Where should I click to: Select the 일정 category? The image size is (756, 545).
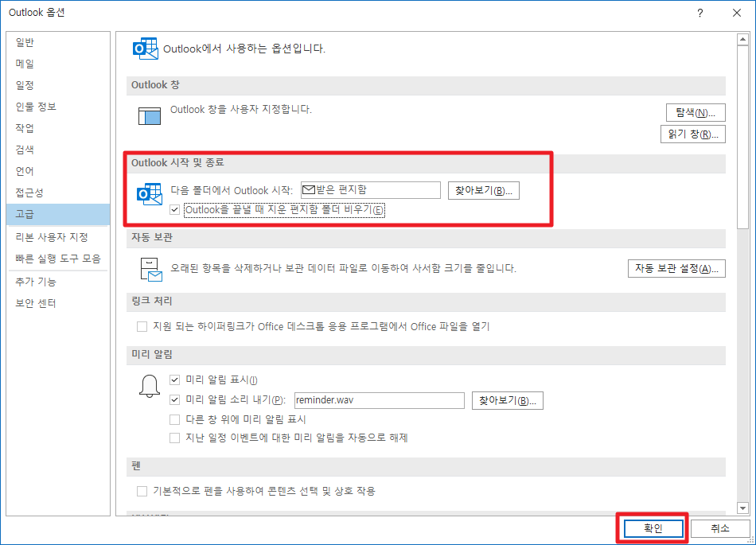click(58, 85)
